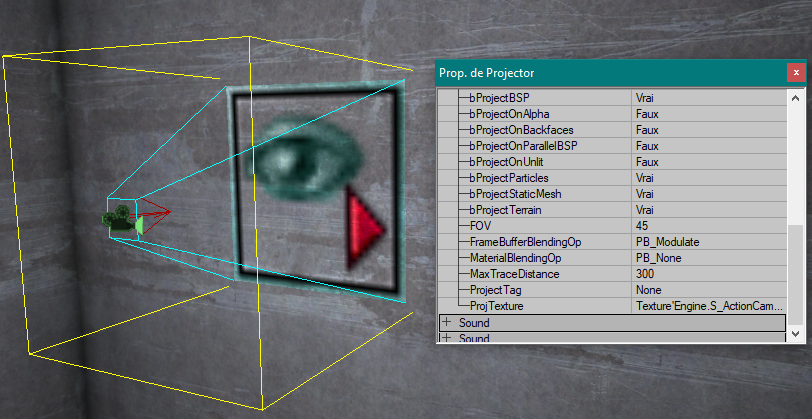Select the bProjectOnBackfaces property
This screenshot has width=812, height=419.
point(521,129)
